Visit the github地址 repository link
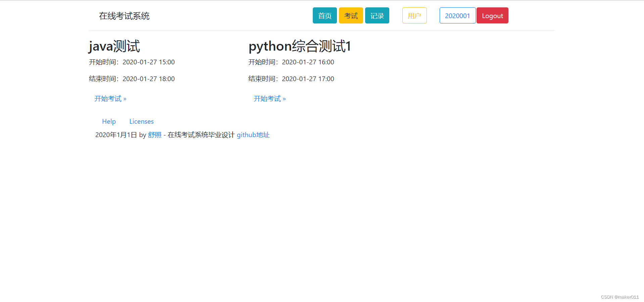644x302 pixels. click(x=253, y=135)
